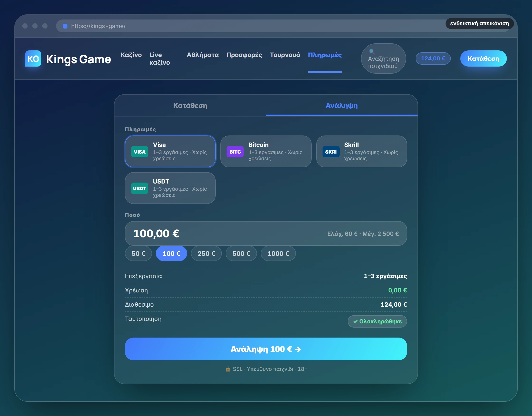Switch to the Ανάληψη tab
The width and height of the screenshot is (532, 416).
point(342,106)
